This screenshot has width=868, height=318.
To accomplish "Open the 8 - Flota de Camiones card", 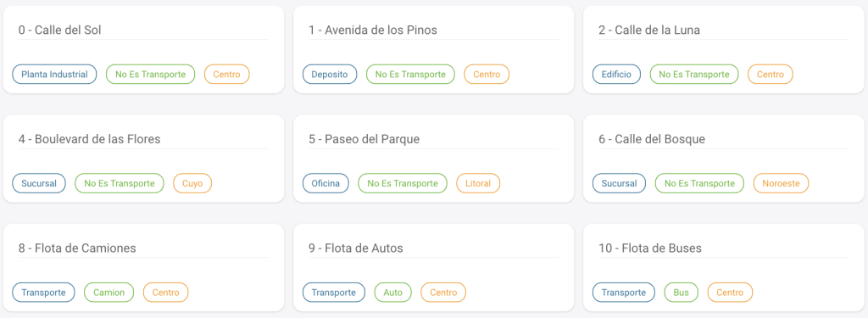I will (143, 268).
